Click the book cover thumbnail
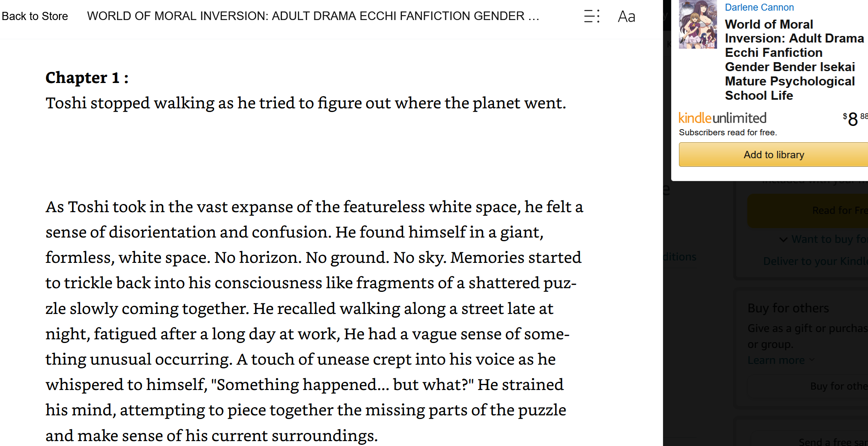Image resolution: width=868 pixels, height=446 pixels. 698,24
